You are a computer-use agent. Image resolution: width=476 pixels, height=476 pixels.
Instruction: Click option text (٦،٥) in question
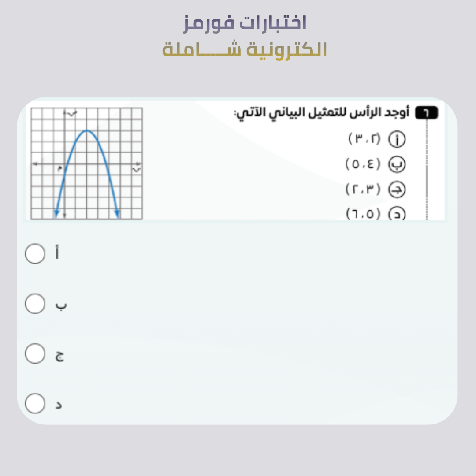tap(364, 214)
